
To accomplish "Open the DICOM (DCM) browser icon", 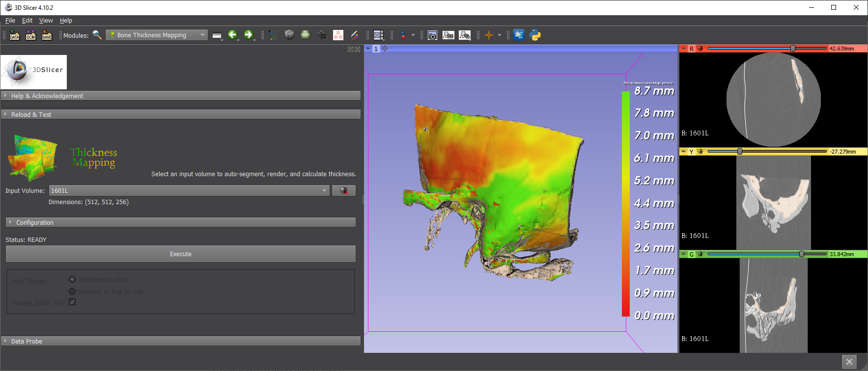I will (30, 35).
